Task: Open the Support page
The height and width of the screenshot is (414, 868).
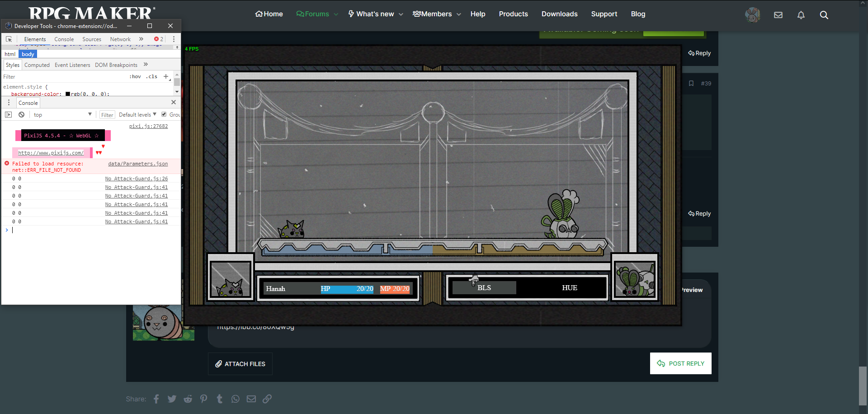Action: pyautogui.click(x=604, y=14)
